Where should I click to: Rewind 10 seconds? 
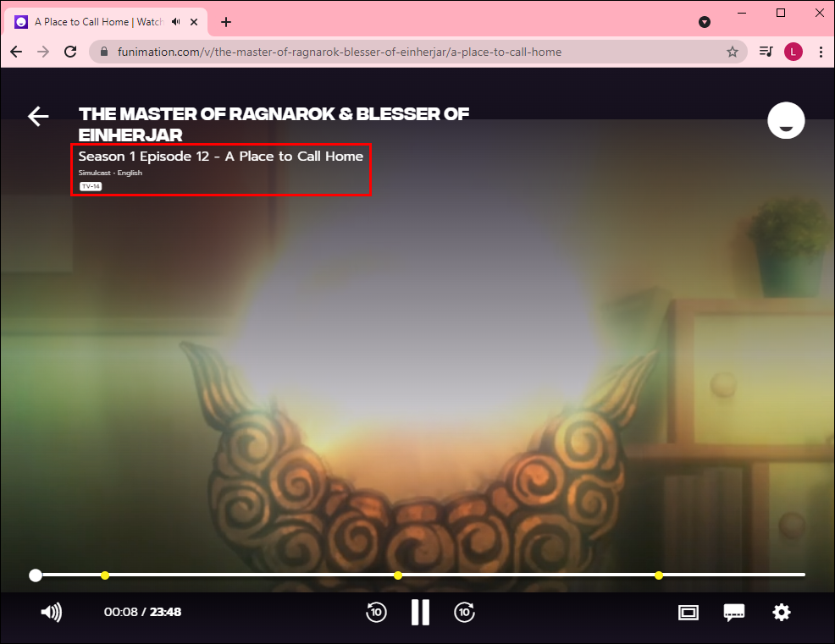376,612
